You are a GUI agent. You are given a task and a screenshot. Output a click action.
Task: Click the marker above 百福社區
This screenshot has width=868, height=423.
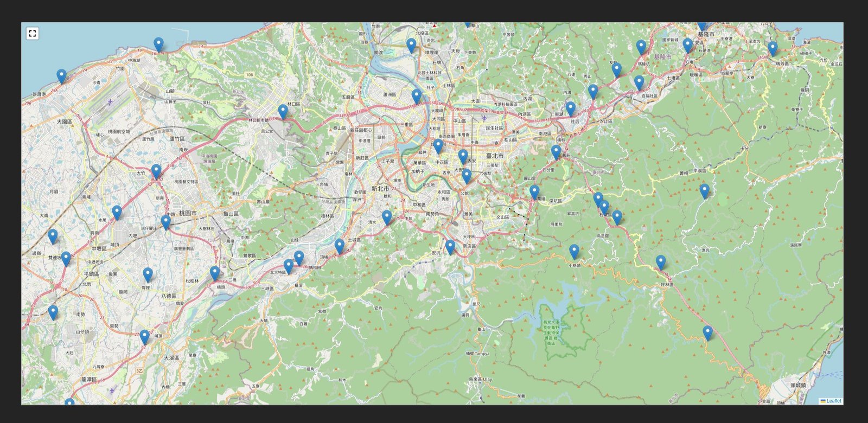pyautogui.click(x=639, y=84)
